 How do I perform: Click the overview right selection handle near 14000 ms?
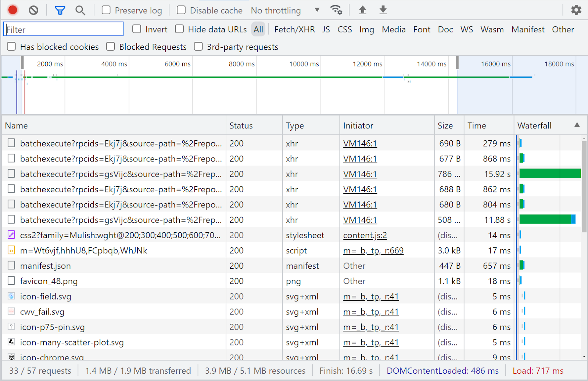click(457, 62)
